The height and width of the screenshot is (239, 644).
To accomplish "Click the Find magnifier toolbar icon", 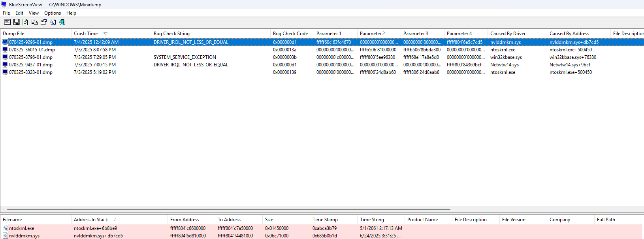I will pos(53,22).
